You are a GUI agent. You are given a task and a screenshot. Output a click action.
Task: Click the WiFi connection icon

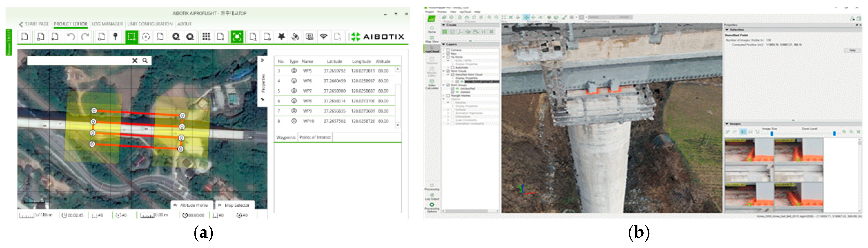tap(323, 37)
